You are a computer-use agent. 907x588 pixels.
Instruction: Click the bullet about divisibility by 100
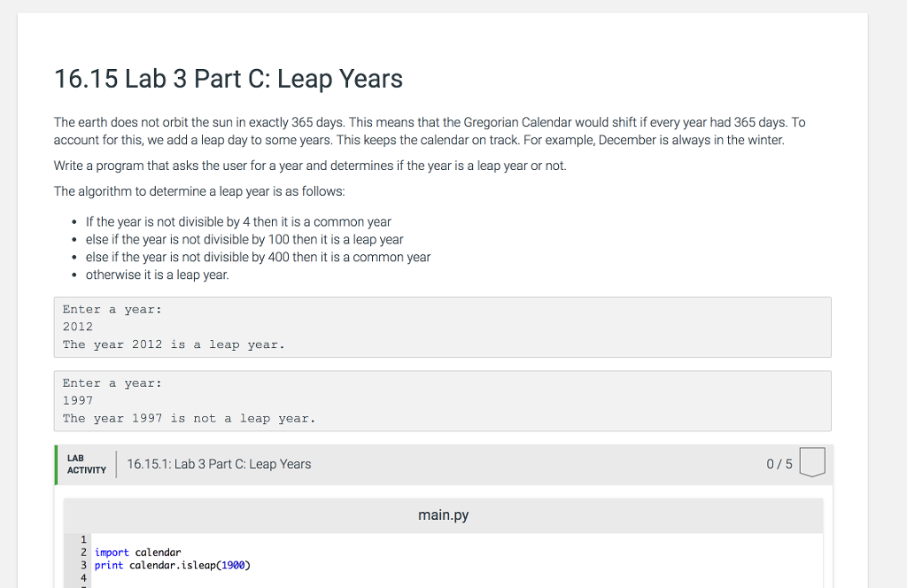coord(244,239)
